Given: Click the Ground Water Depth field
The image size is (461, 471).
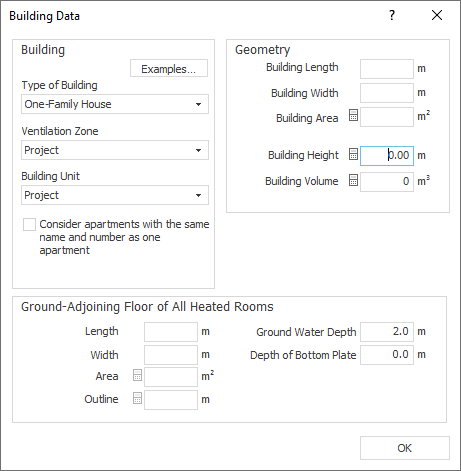Looking at the screenshot, I should coord(387,332).
